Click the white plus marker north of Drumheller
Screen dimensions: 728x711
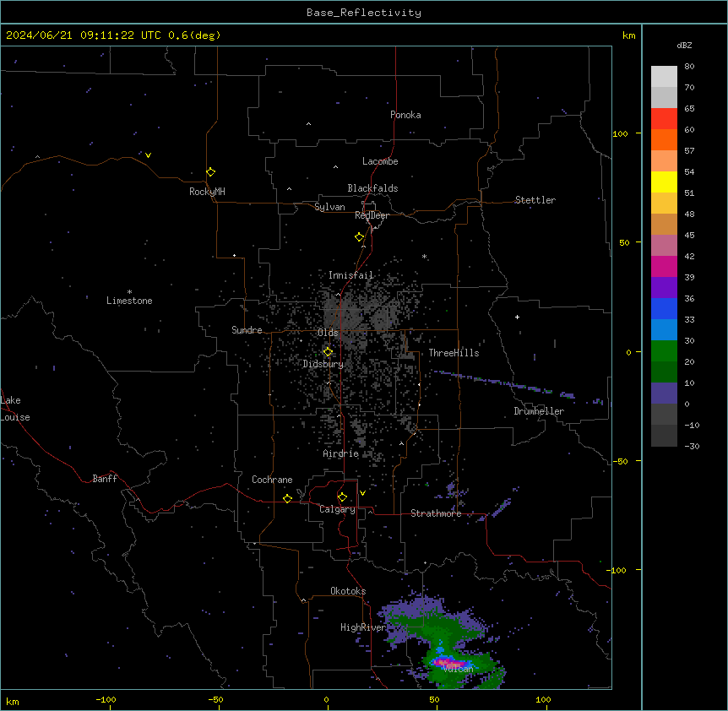pyautogui.click(x=517, y=317)
